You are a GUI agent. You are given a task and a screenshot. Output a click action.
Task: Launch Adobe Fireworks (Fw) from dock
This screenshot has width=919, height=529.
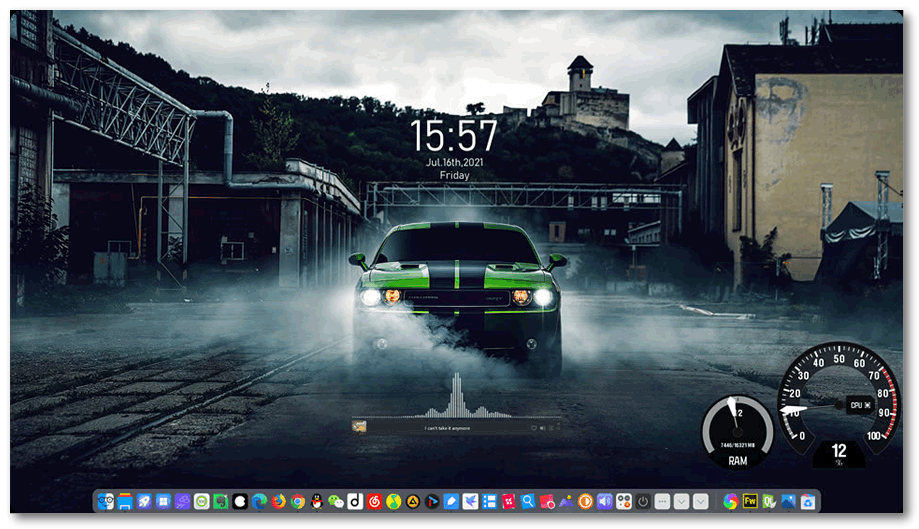click(x=749, y=501)
